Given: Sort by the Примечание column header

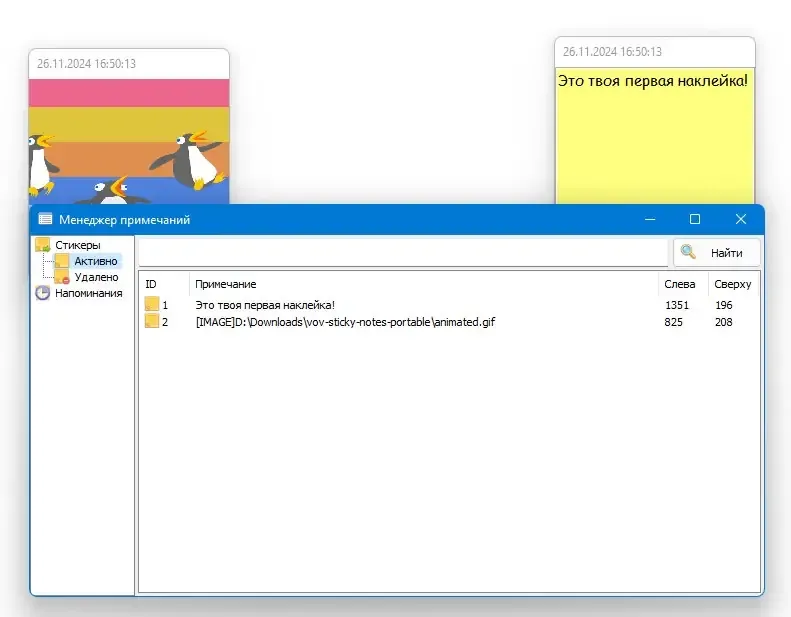Looking at the screenshot, I should point(424,284).
